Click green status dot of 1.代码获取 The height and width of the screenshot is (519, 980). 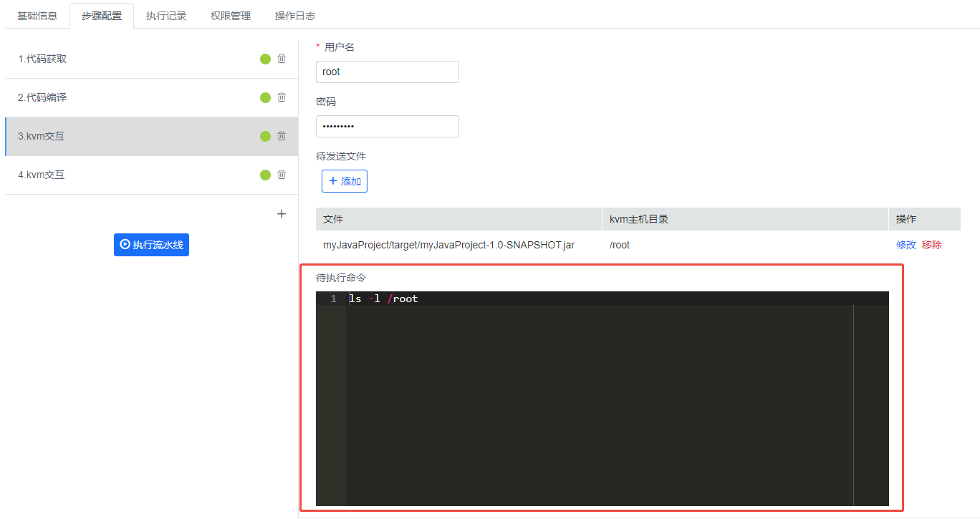[x=265, y=59]
